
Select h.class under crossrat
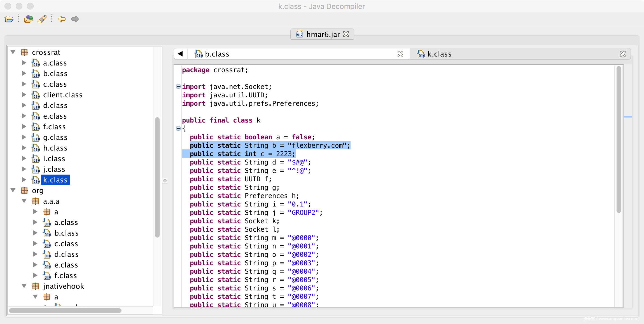[x=55, y=148]
